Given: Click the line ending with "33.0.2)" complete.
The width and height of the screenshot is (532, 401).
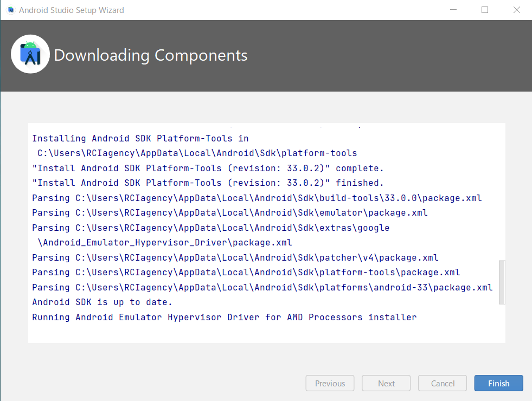Looking at the screenshot, I should (208, 168).
